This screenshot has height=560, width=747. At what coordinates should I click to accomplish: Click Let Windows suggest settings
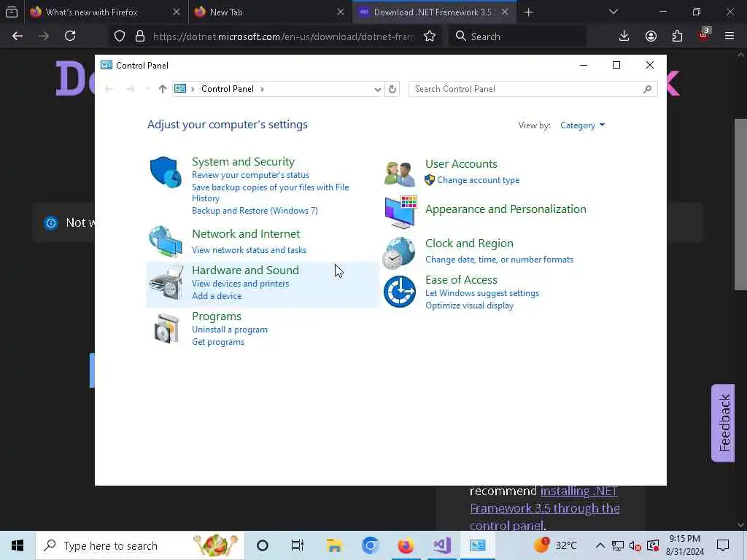click(482, 293)
